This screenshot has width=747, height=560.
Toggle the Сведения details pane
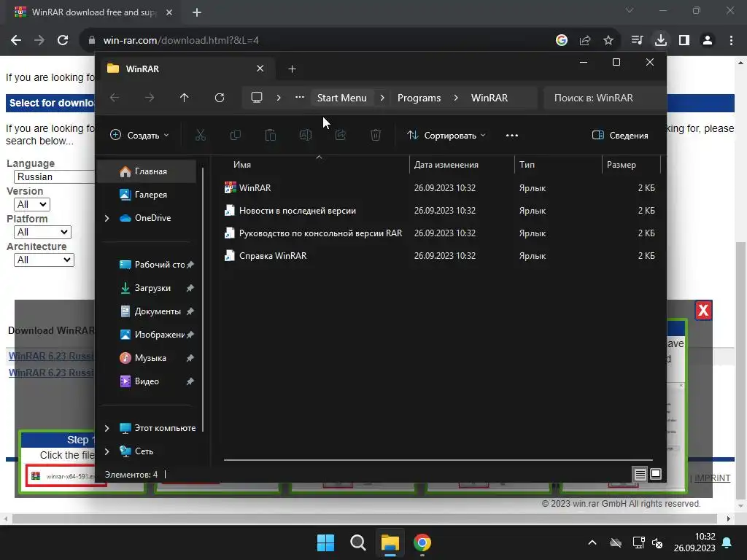click(x=620, y=135)
